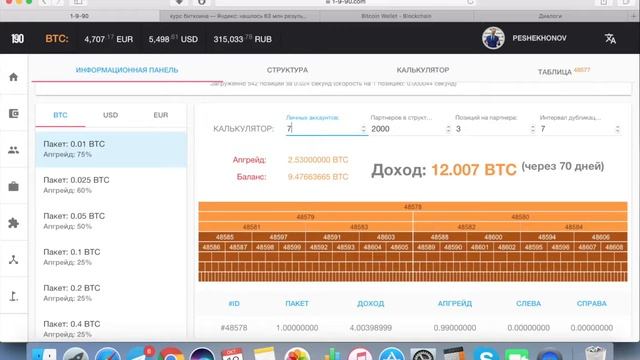Switch to the Bitcoin Wallet - Blockchain browser tab

click(x=396, y=16)
